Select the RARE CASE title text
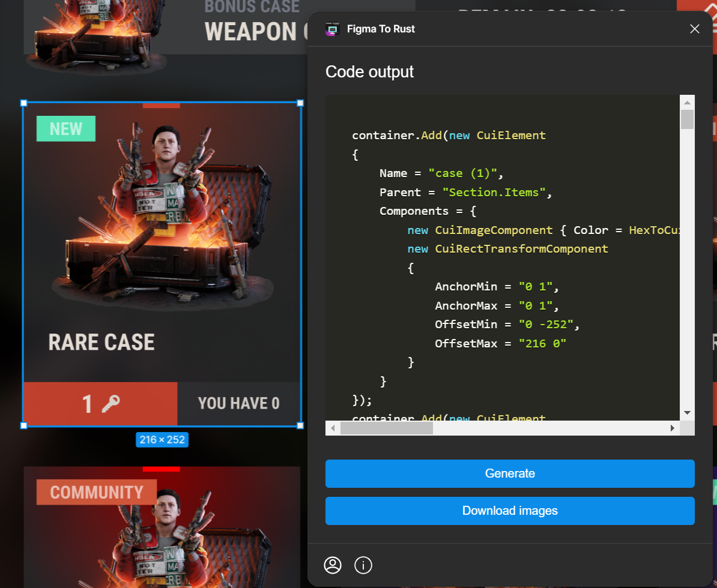Viewport: 717px width, 588px height. (x=101, y=342)
